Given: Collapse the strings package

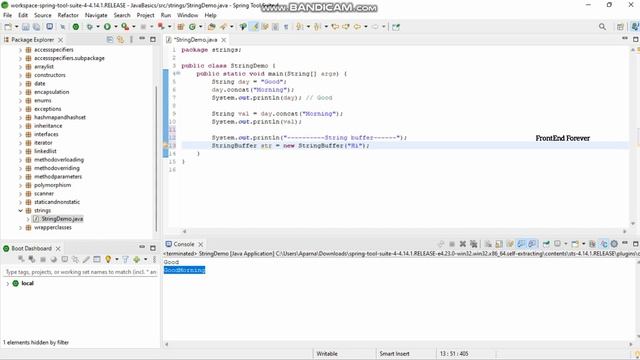Looking at the screenshot, I should [x=20, y=211].
